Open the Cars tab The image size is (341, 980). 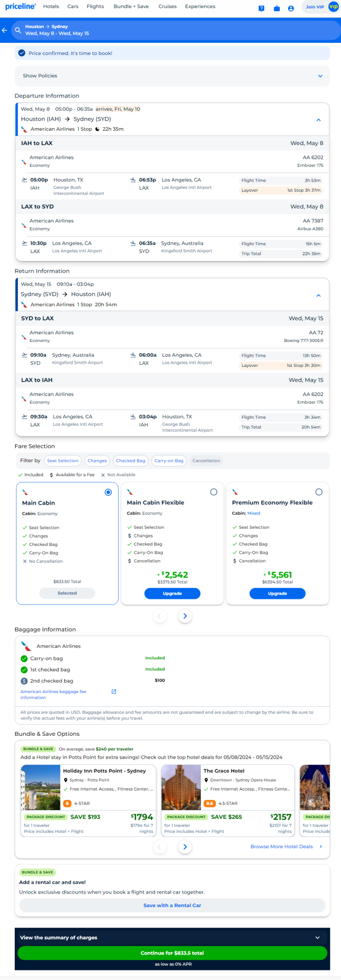tap(73, 7)
